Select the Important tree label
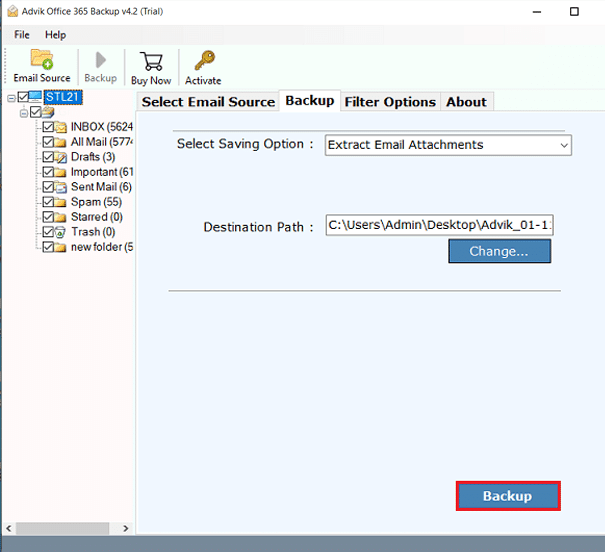605x552 pixels. tap(102, 172)
